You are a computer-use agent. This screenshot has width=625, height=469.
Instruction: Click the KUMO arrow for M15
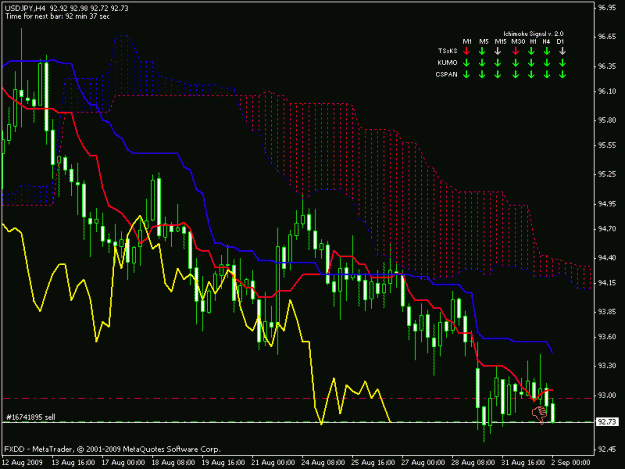coord(497,63)
